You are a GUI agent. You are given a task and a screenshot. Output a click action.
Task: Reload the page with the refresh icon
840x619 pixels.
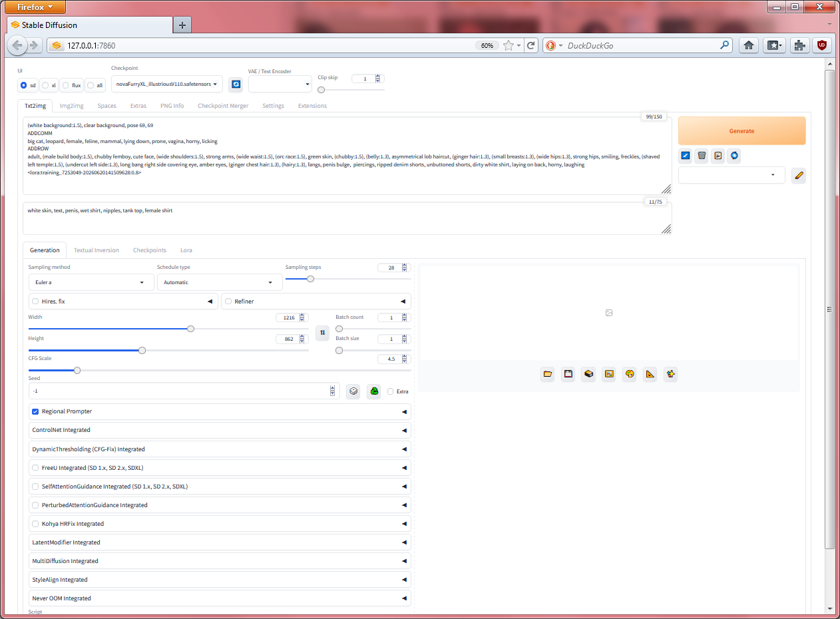click(x=531, y=45)
